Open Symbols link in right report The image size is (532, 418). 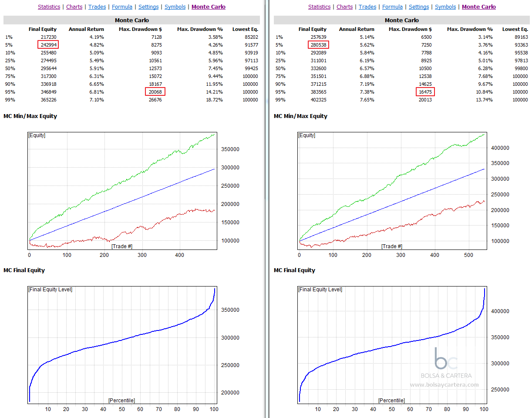click(445, 7)
